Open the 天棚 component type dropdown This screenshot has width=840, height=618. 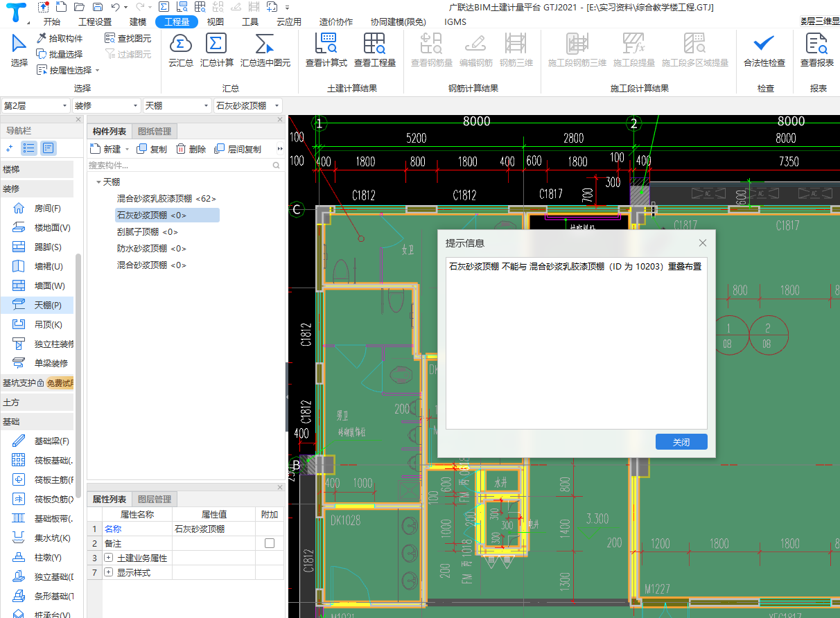pyautogui.click(x=177, y=105)
